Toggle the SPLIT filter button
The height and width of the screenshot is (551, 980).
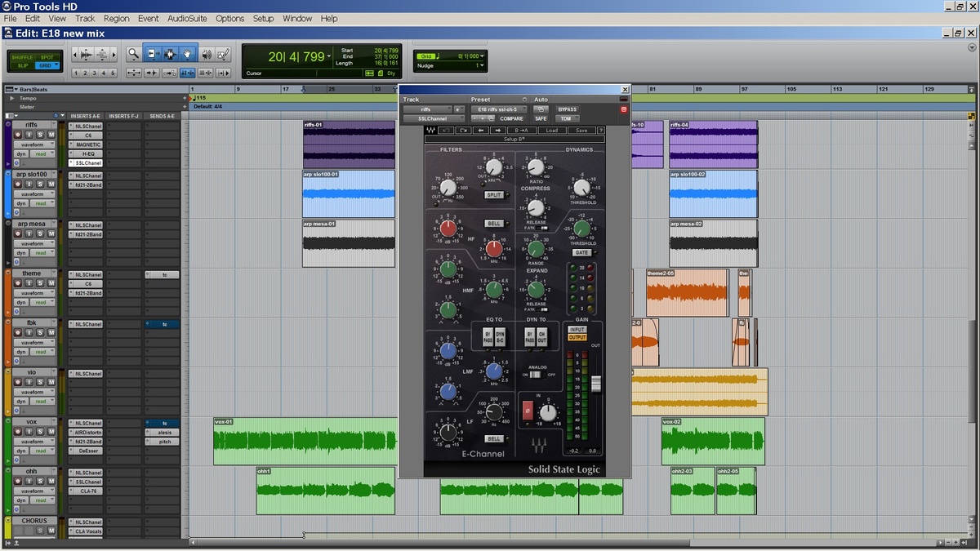point(494,195)
